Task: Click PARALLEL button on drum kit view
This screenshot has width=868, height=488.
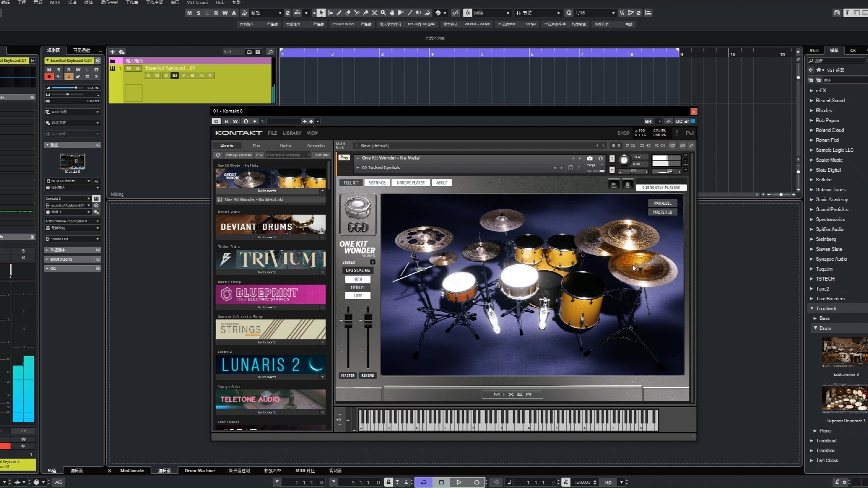Action: (x=662, y=203)
